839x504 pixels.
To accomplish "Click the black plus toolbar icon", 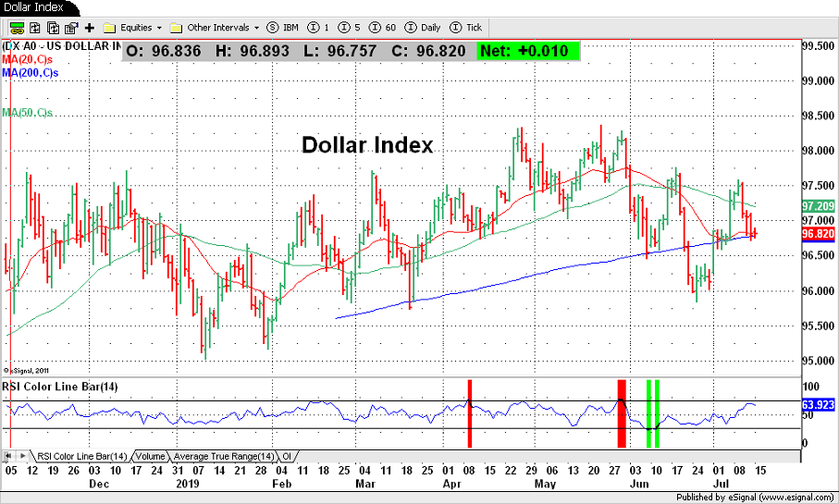I will (90, 28).
